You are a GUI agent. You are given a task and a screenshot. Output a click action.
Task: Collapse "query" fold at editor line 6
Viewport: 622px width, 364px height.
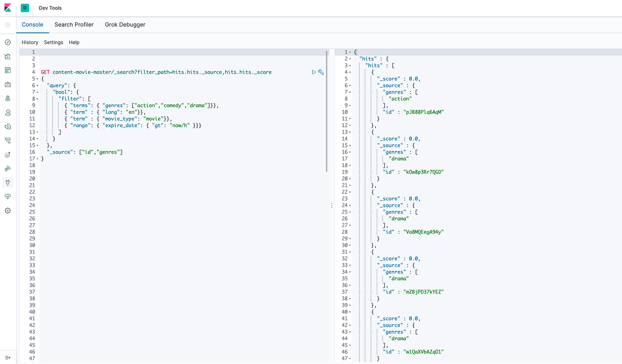(37, 86)
